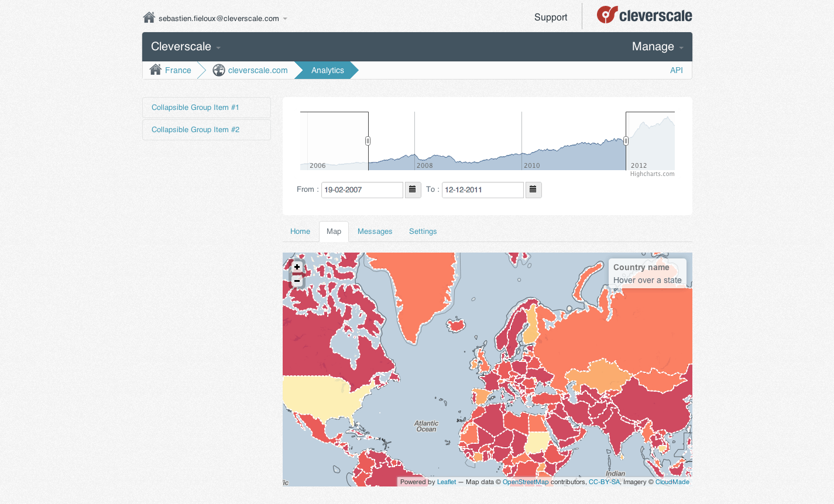This screenshot has width=834, height=504.
Task: Switch to the Home tab
Action: click(300, 232)
